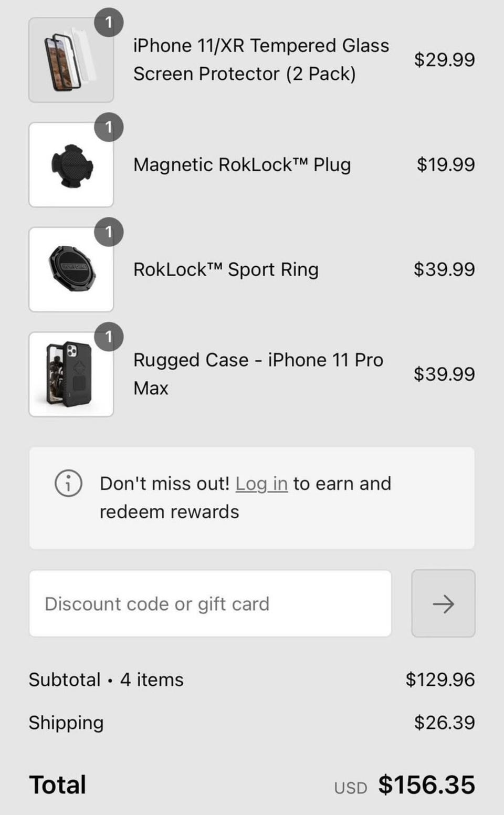Tap quantity badge on Rugged Case item
The width and height of the screenshot is (504, 815).
109,336
